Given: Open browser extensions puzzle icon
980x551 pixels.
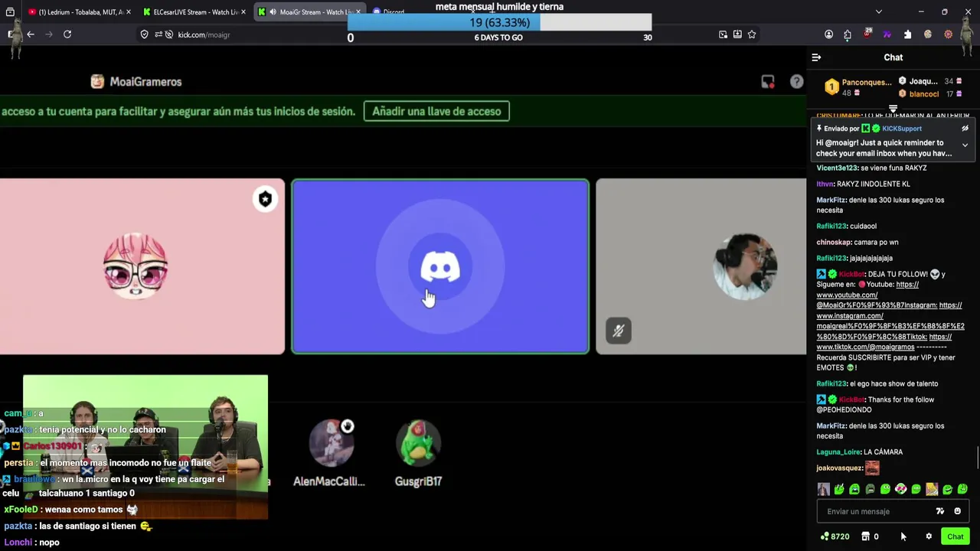Looking at the screenshot, I should click(848, 34).
